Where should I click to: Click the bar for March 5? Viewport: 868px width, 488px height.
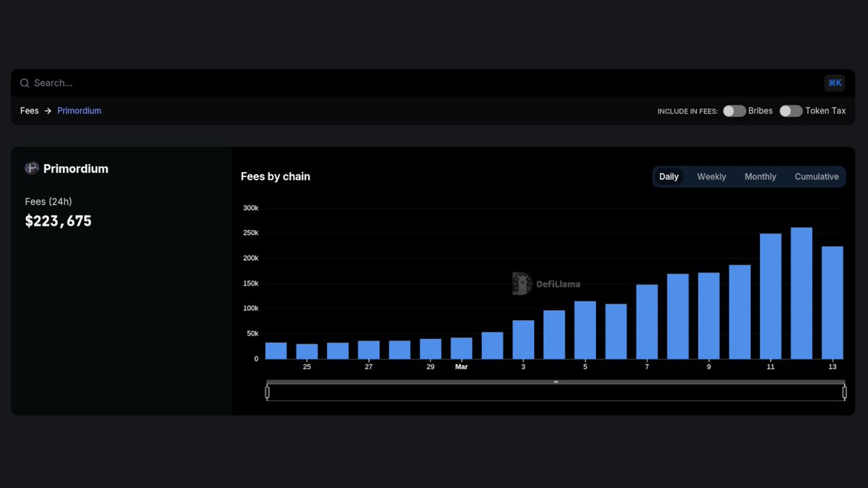click(x=585, y=330)
